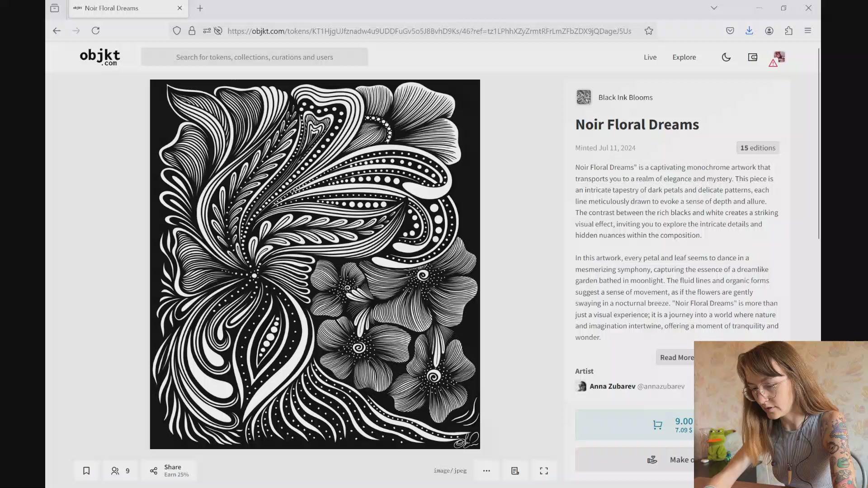Click Share Earn 25% button
868x488 pixels.
(x=169, y=471)
